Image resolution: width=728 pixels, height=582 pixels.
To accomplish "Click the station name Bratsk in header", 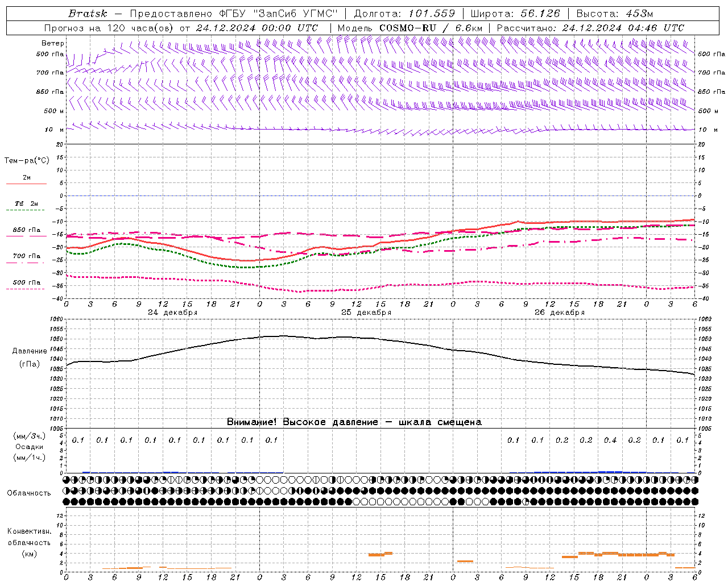I will click(87, 14).
